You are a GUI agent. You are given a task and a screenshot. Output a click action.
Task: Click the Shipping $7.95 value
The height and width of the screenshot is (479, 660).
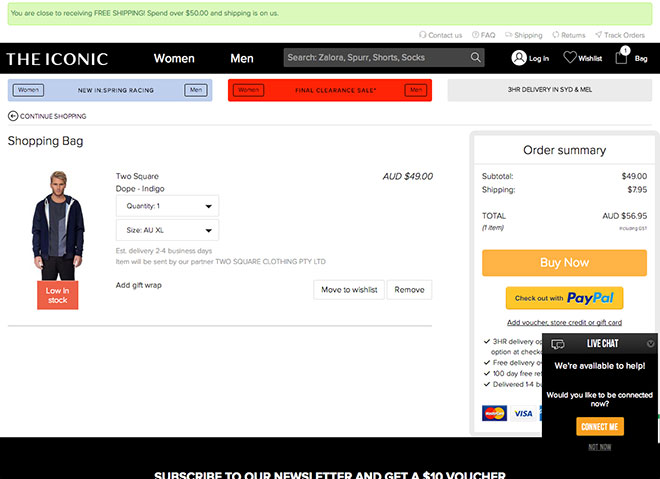click(x=637, y=189)
